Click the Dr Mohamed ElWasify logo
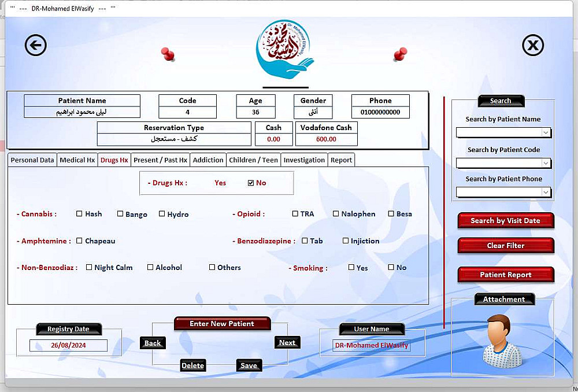 pyautogui.click(x=284, y=49)
